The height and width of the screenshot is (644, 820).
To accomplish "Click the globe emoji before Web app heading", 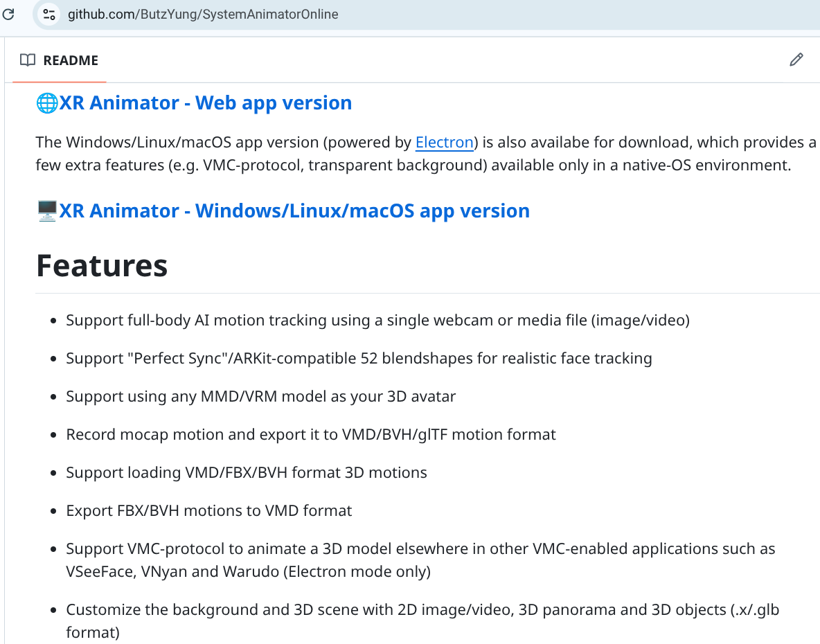I will pyautogui.click(x=47, y=103).
